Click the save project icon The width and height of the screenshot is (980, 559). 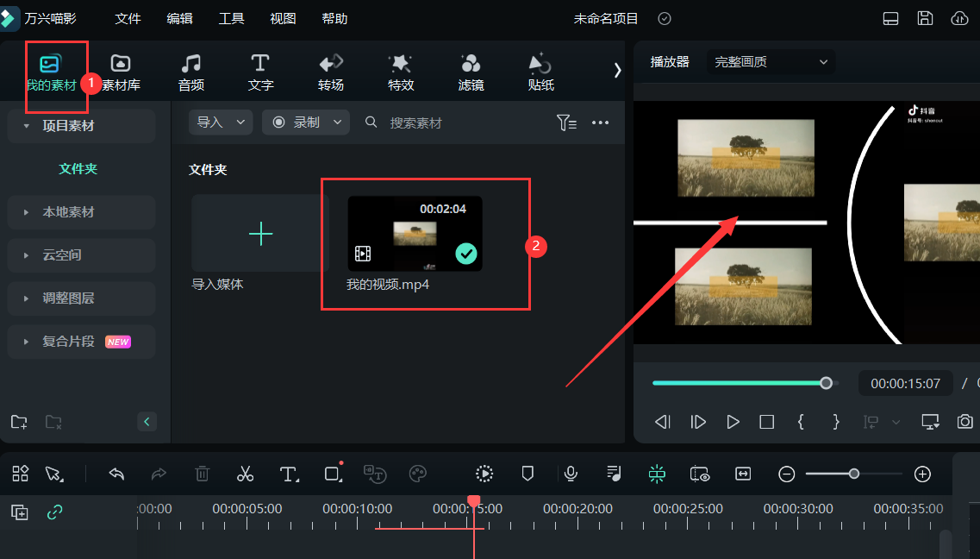click(925, 19)
